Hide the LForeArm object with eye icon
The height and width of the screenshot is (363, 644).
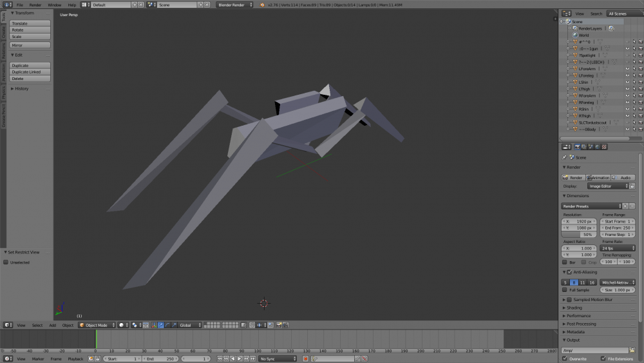coord(627,69)
